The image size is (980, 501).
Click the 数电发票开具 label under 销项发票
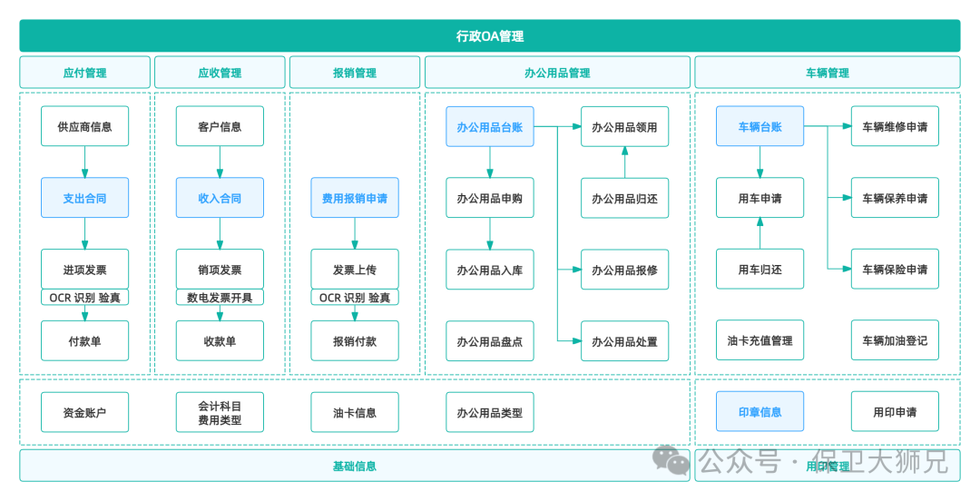220,298
